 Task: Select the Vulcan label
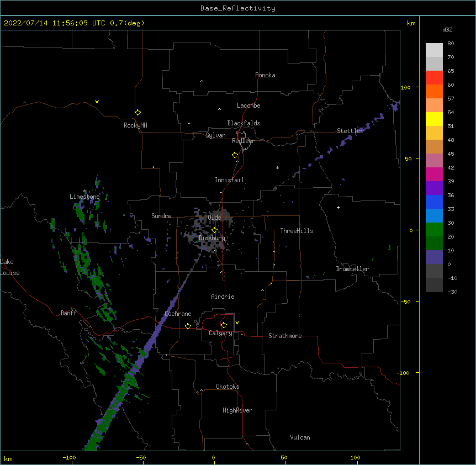(300, 437)
